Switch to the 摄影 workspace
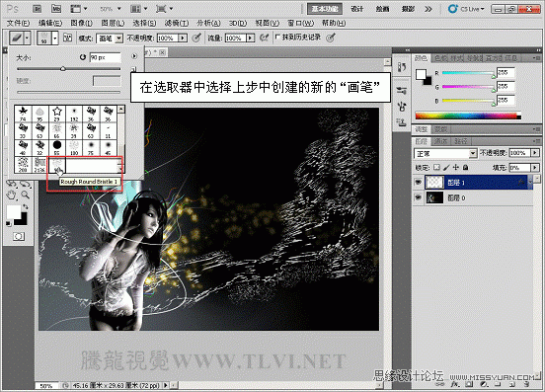This screenshot has width=545, height=392. (x=408, y=9)
